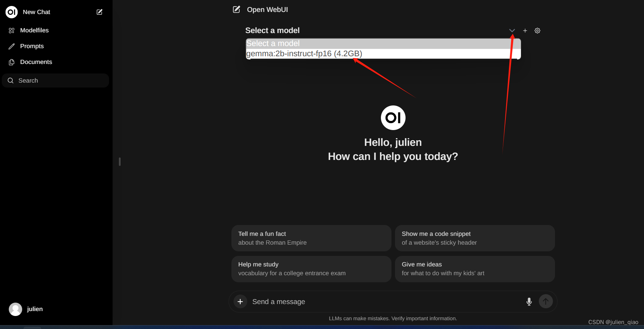Image resolution: width=644 pixels, height=329 pixels.
Task: Click the send message arrow button
Action: click(x=546, y=301)
